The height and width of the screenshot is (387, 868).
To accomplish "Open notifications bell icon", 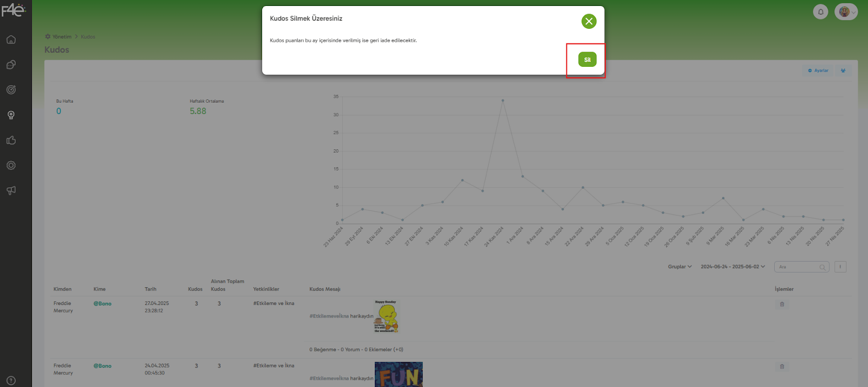I will (x=820, y=11).
